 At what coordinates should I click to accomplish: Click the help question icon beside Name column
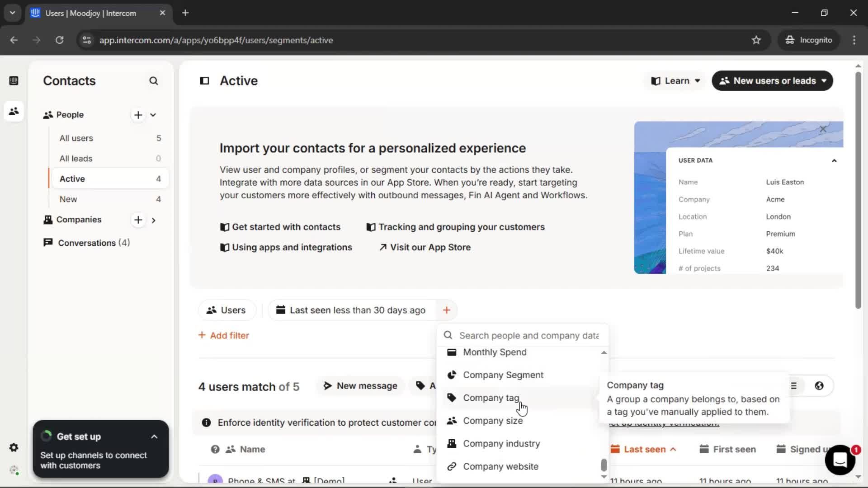(215, 450)
